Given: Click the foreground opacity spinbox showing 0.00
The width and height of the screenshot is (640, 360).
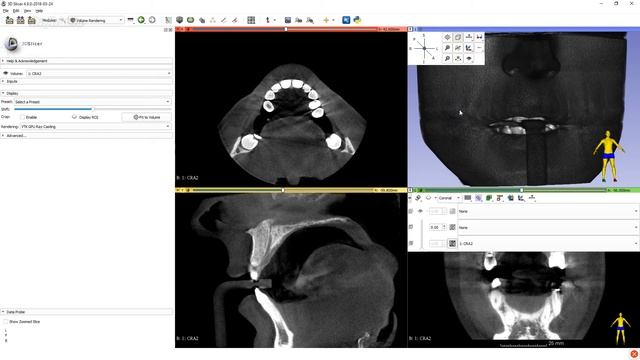Looking at the screenshot, I should coord(437,227).
